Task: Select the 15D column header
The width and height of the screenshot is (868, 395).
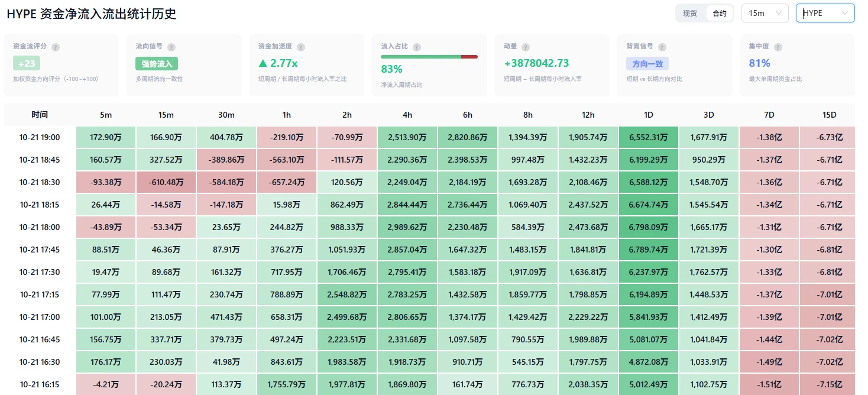Action: point(830,115)
